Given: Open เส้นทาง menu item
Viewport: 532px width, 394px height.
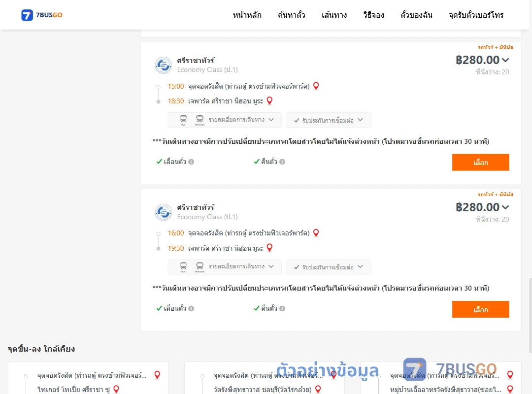Looking at the screenshot, I should [334, 15].
